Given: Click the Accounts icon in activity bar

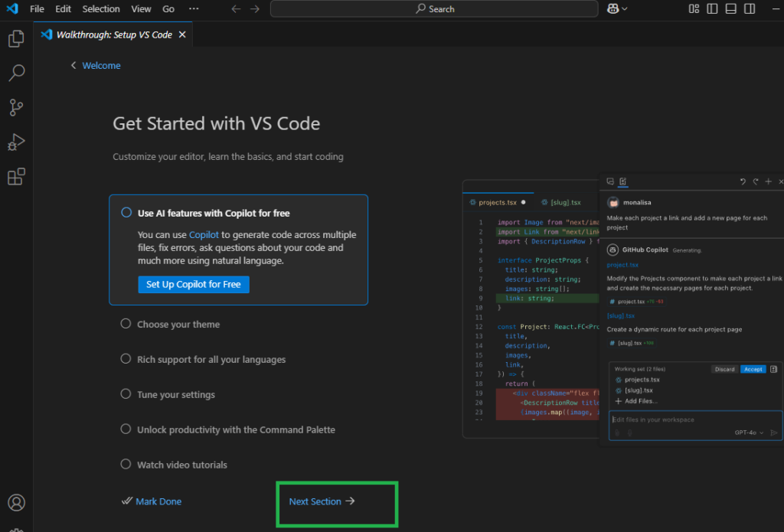Looking at the screenshot, I should point(16,502).
